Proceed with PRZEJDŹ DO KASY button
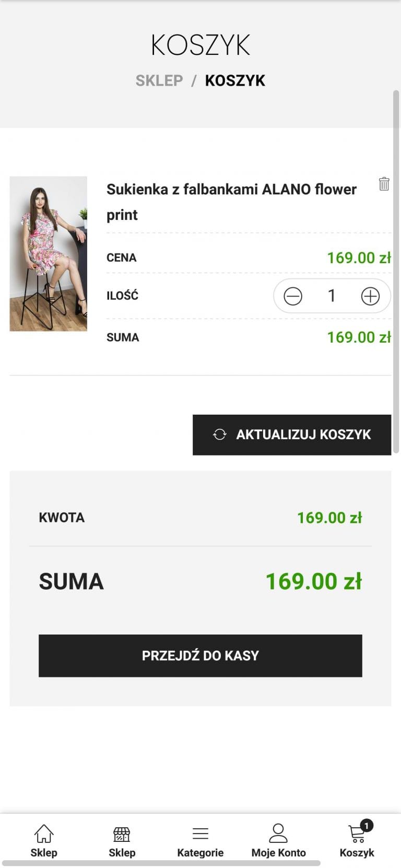 (x=200, y=655)
